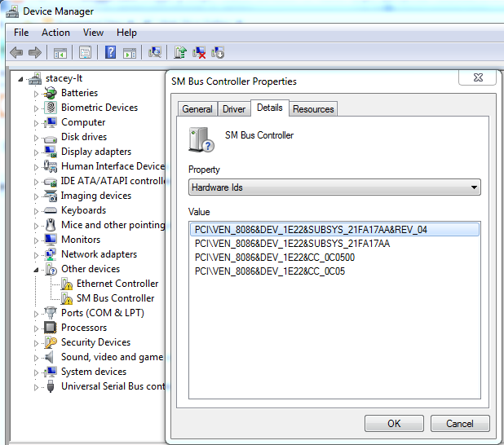Select SM Bus Controller tree item
The width and height of the screenshot is (504, 445).
[x=115, y=298]
